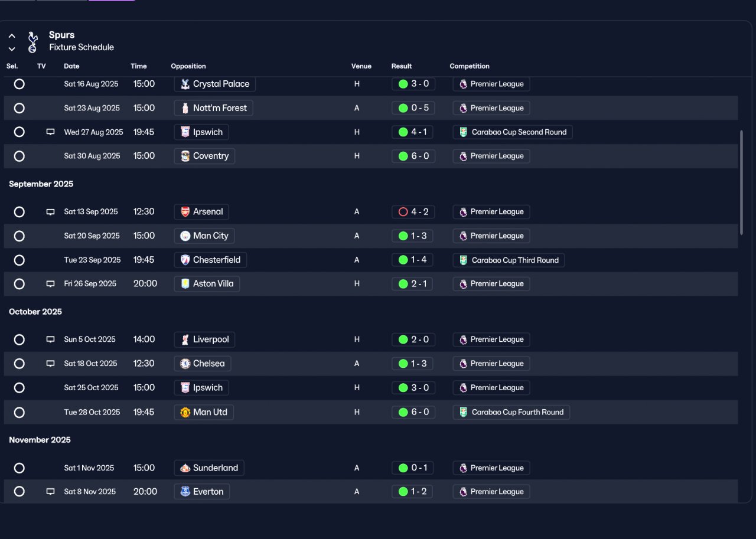Click the Spurs club crest icon

32,42
